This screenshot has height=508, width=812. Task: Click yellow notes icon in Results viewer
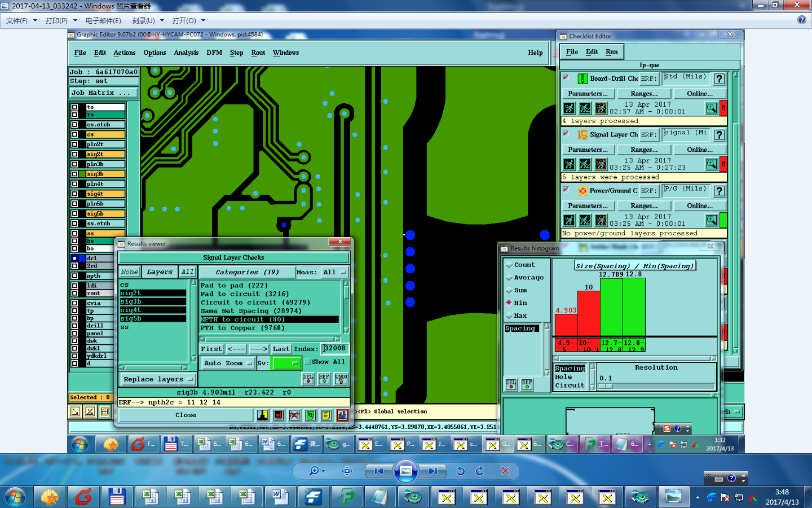click(326, 415)
